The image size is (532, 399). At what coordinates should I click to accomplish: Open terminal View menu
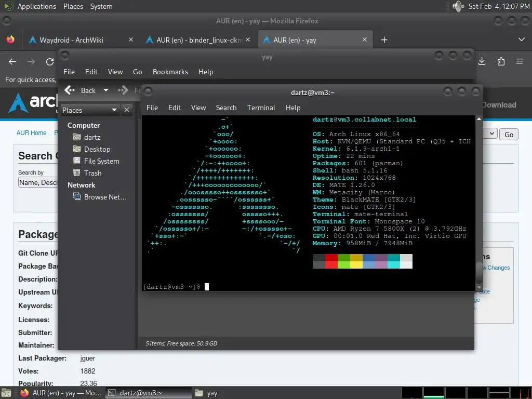click(x=198, y=108)
